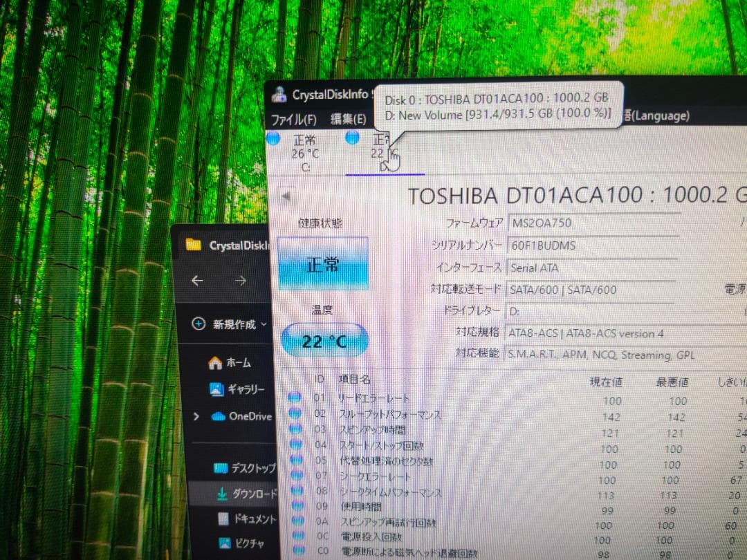Image resolution: width=747 pixels, height=560 pixels.
Task: Select the D: drive tab showing 22 °C
Action: [384, 152]
